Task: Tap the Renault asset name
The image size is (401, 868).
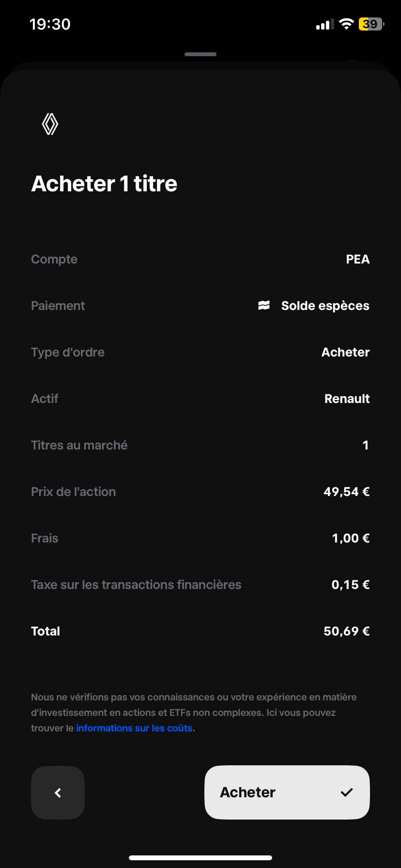Action: (347, 399)
